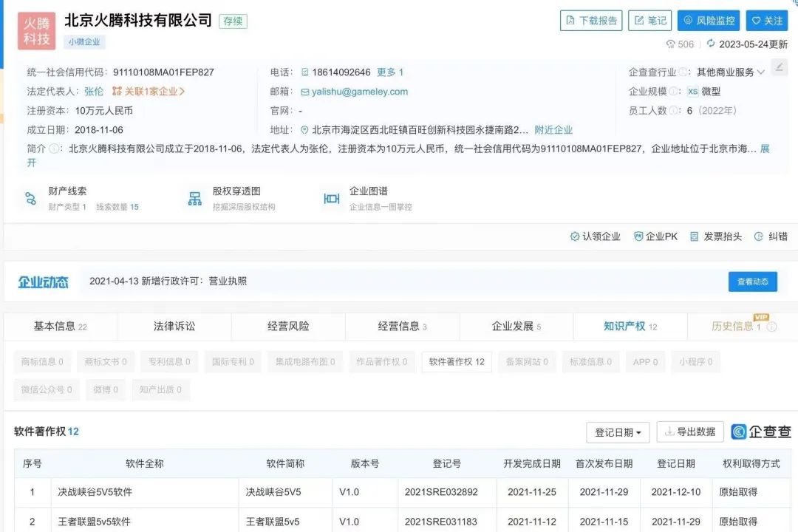Image resolution: width=798 pixels, height=532 pixels.
Task: Open the 企业图谱 enterprise graph icon
Action: tap(332, 198)
